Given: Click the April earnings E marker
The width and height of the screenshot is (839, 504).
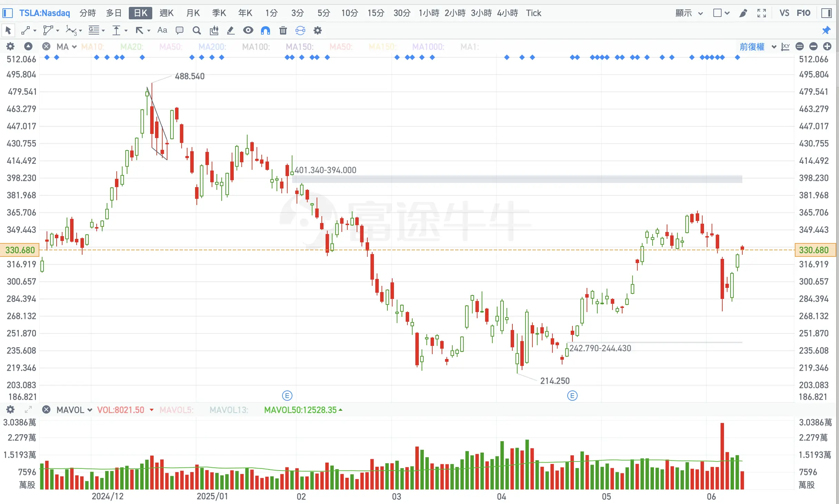Looking at the screenshot, I should coord(572,396).
